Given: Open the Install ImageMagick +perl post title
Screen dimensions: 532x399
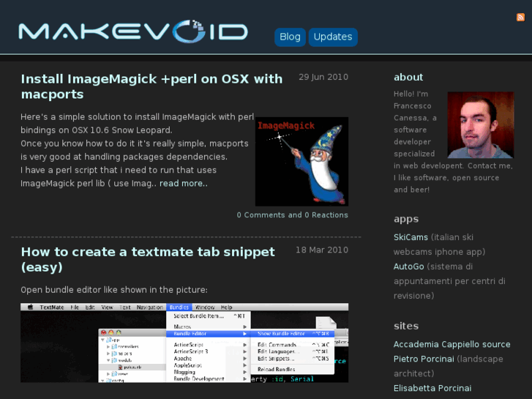Looking at the screenshot, I should pyautogui.click(x=151, y=86).
